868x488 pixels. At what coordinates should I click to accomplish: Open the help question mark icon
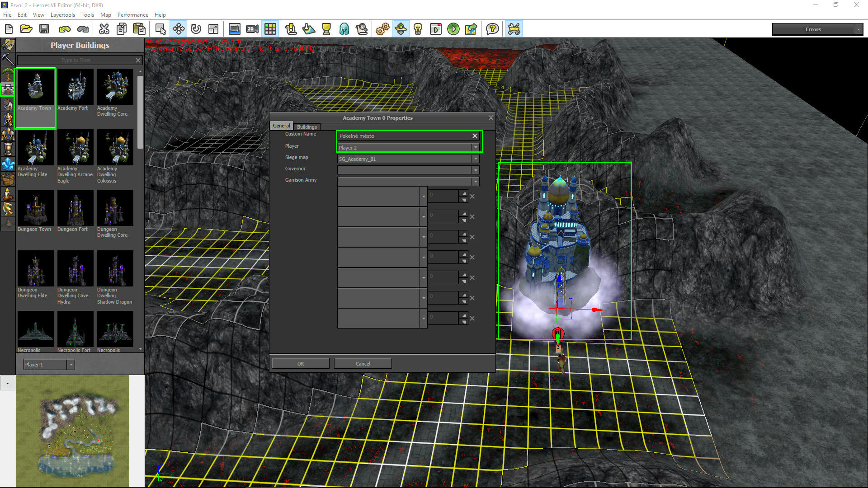click(x=492, y=29)
